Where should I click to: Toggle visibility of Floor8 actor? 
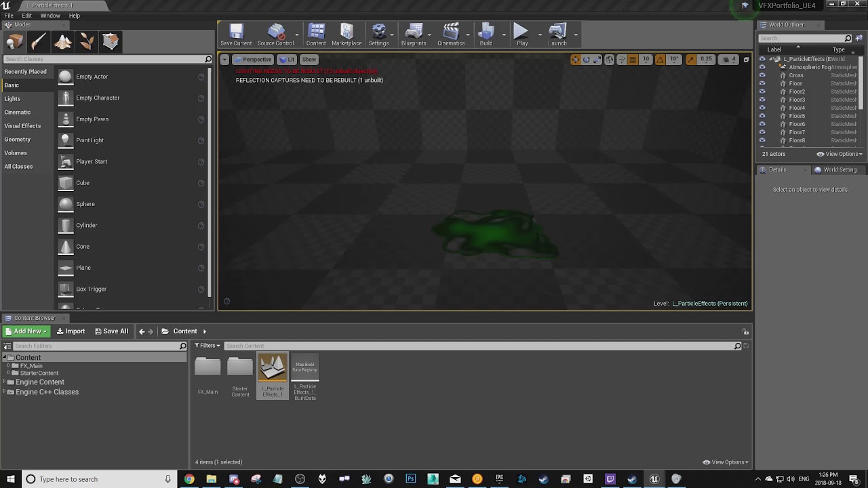pyautogui.click(x=762, y=140)
